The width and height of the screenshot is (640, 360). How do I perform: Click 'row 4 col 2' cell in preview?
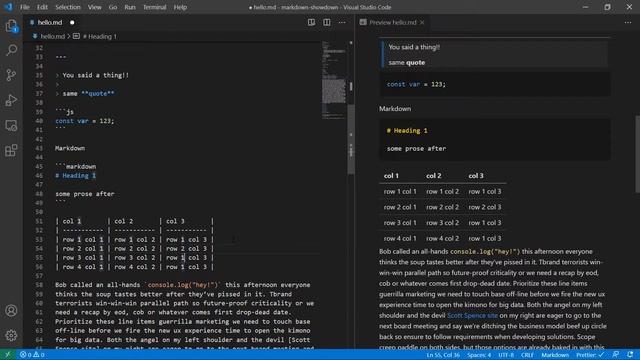[442, 238]
